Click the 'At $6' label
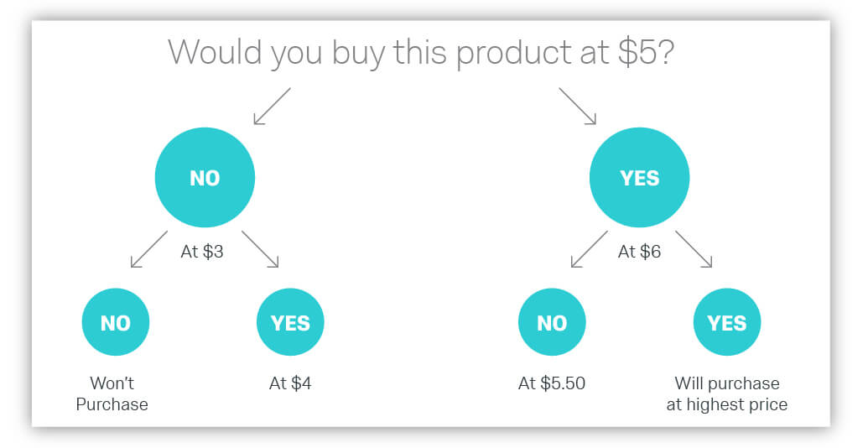Viewport: 868px width, 448px height. tap(639, 252)
